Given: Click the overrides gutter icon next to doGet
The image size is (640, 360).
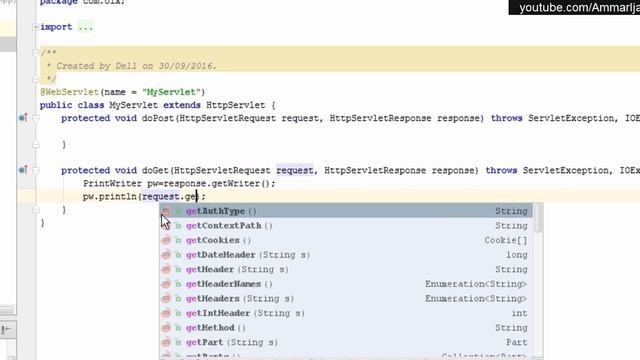Looking at the screenshot, I should (23, 170).
